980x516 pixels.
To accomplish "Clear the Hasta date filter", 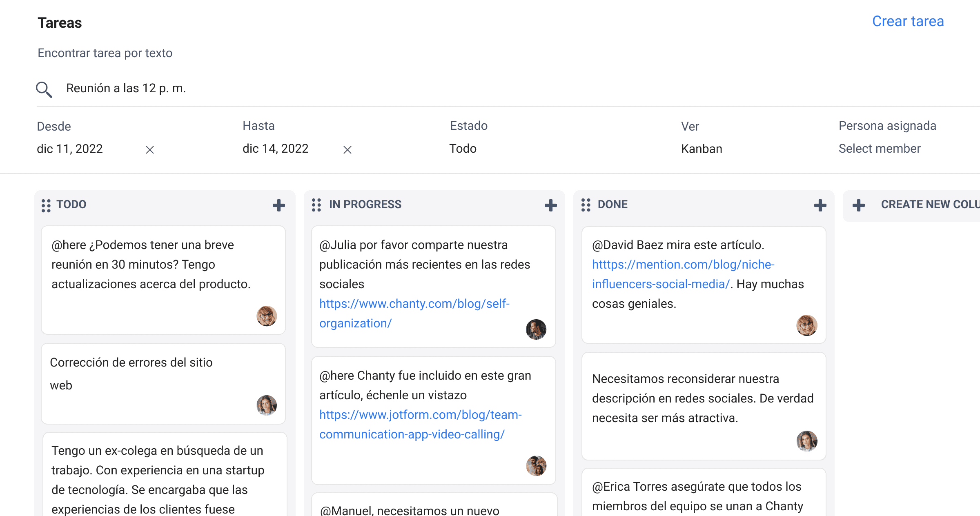I will (x=347, y=150).
